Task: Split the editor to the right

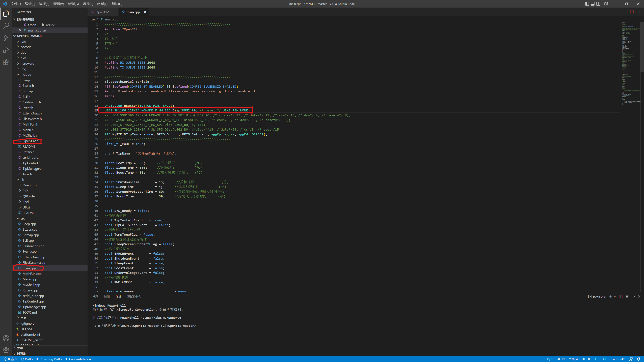Action: (x=632, y=12)
